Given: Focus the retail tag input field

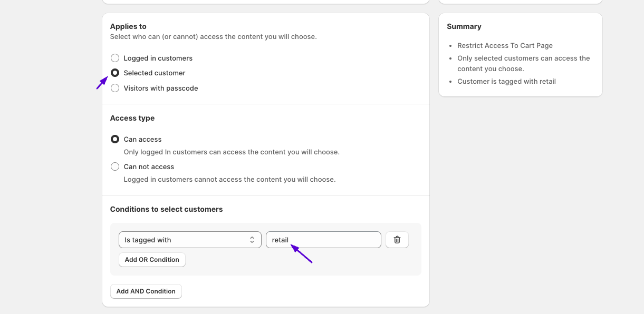Looking at the screenshot, I should coord(323,240).
